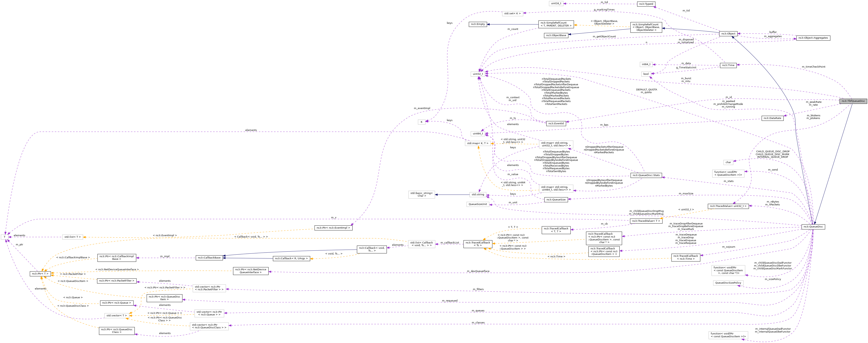The image size is (868, 343).
Task: Select the standalone K node
Action: point(422,122)
